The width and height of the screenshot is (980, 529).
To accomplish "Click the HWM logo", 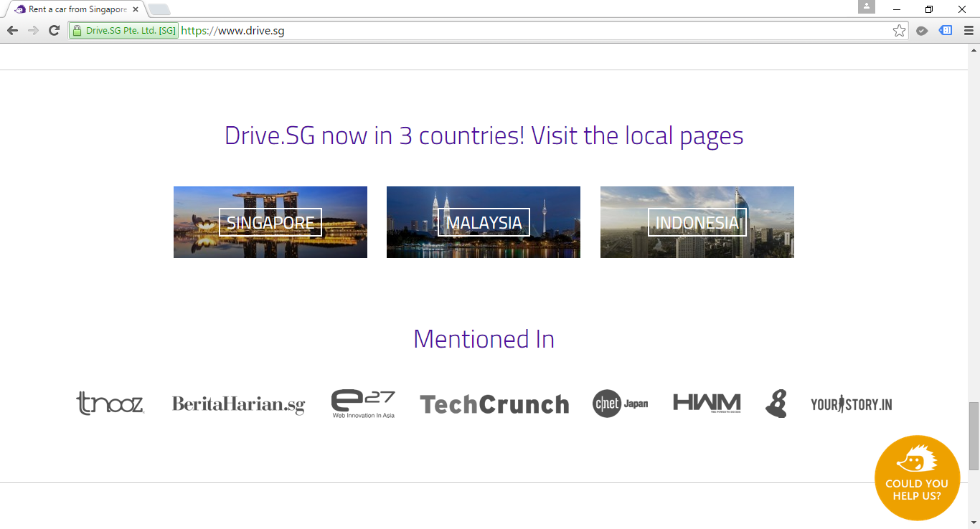I will [x=706, y=403].
